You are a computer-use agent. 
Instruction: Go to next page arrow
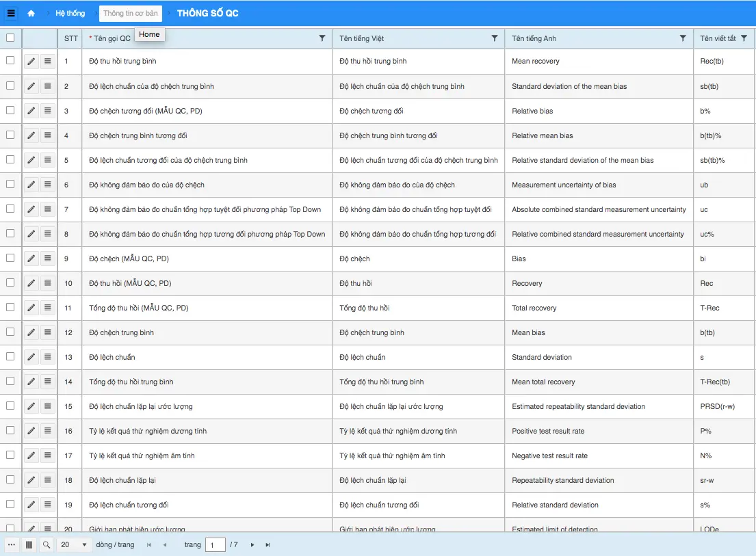coord(252,545)
